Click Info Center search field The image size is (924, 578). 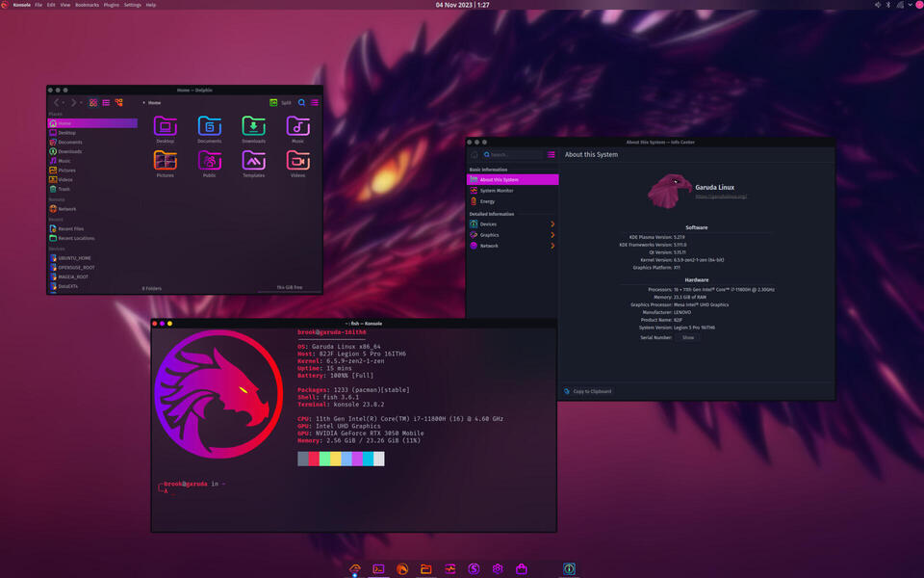[511, 154]
